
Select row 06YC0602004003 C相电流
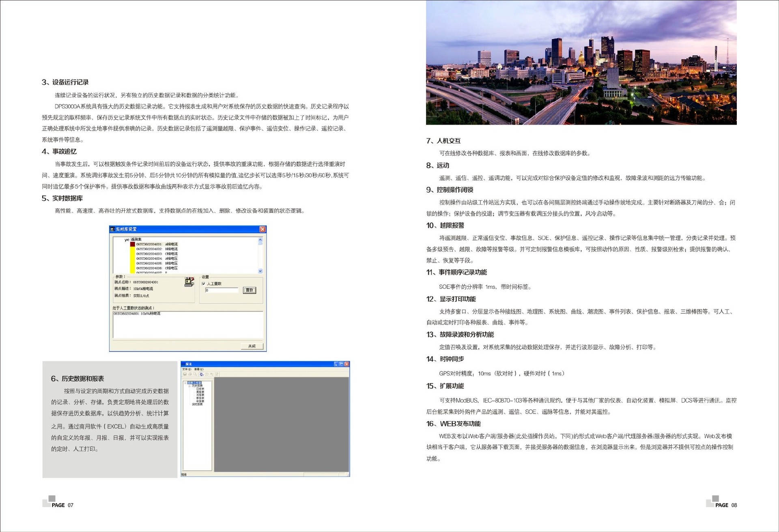click(x=157, y=254)
